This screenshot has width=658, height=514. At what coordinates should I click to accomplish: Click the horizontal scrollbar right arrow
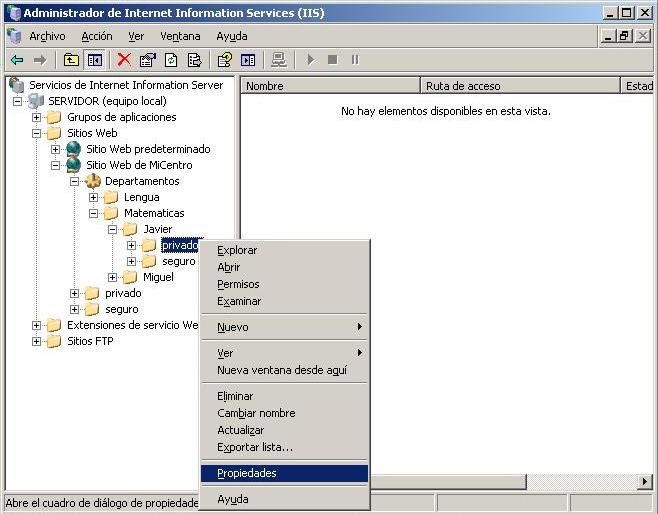point(644,482)
